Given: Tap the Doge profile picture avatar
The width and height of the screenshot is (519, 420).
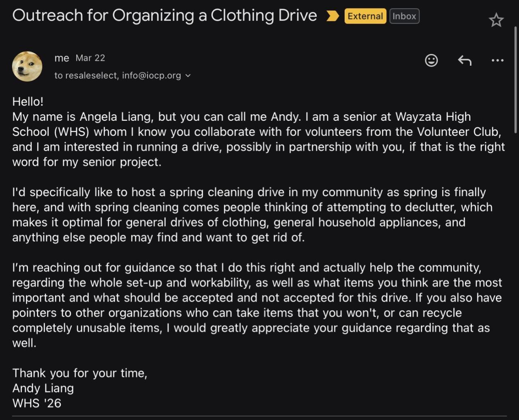Looking at the screenshot, I should coord(28,66).
